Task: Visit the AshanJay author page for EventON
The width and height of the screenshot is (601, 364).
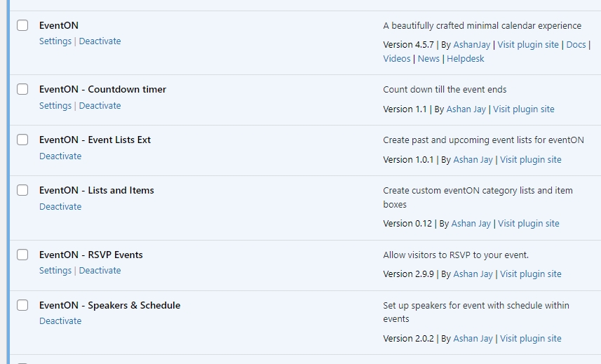Action: pos(471,44)
